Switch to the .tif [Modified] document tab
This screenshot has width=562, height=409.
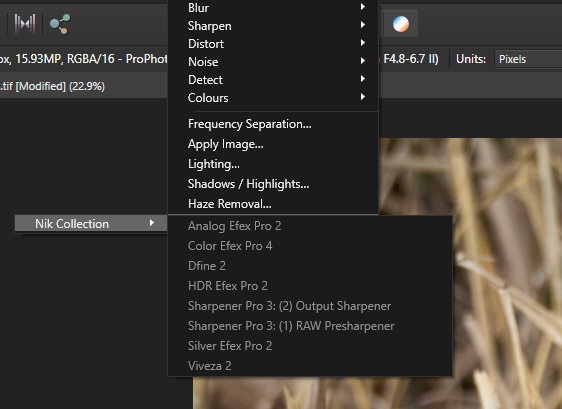coord(52,86)
